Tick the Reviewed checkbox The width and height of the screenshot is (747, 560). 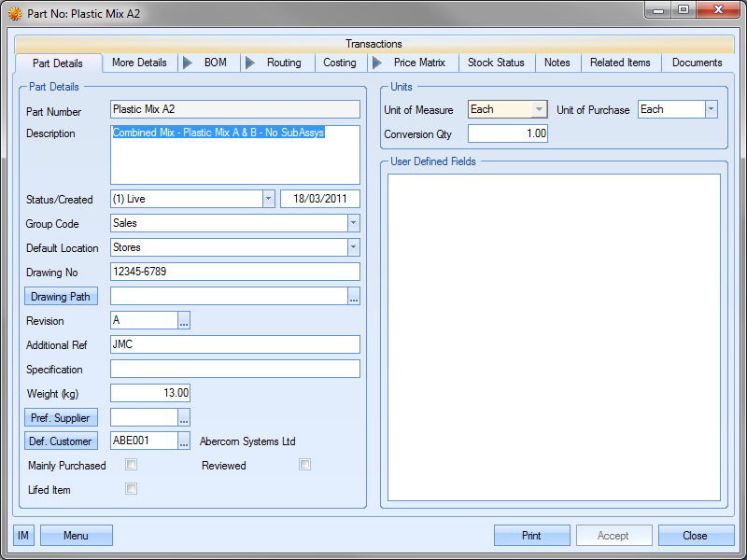(x=304, y=465)
